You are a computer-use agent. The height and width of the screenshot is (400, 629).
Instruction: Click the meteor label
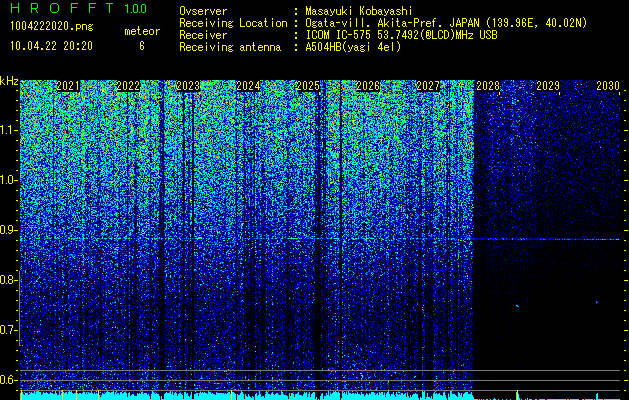click(142, 31)
